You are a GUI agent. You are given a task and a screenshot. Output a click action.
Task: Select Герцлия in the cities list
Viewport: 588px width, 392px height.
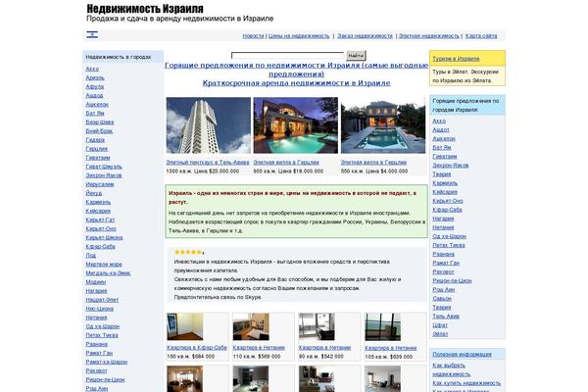pos(97,149)
